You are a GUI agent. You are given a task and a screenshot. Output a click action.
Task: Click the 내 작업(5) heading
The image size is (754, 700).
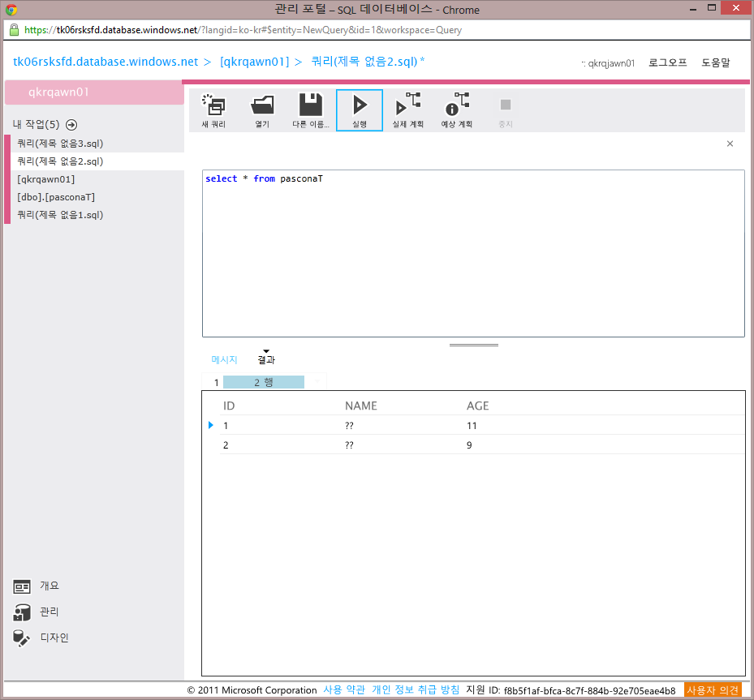36,124
